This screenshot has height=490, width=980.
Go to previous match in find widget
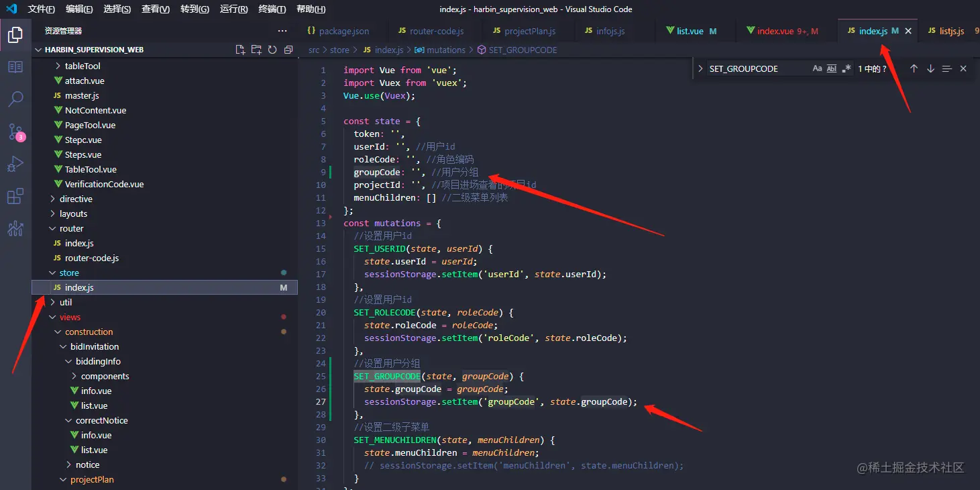(914, 68)
